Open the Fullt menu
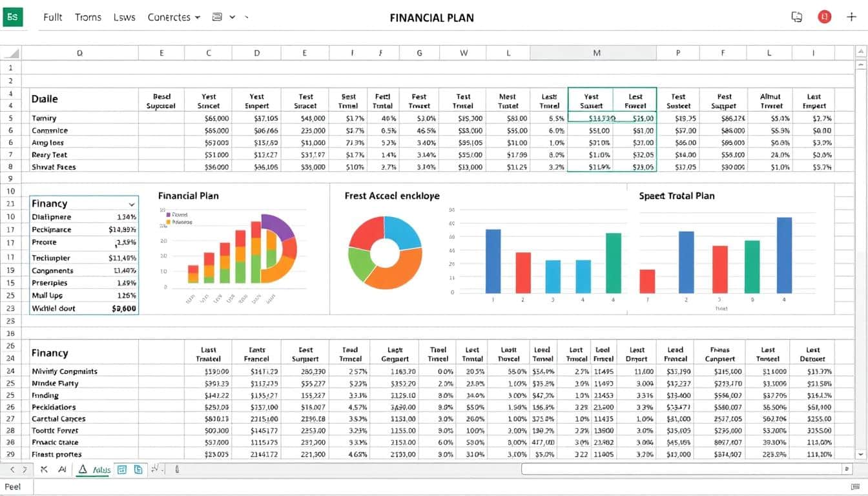 coord(53,17)
